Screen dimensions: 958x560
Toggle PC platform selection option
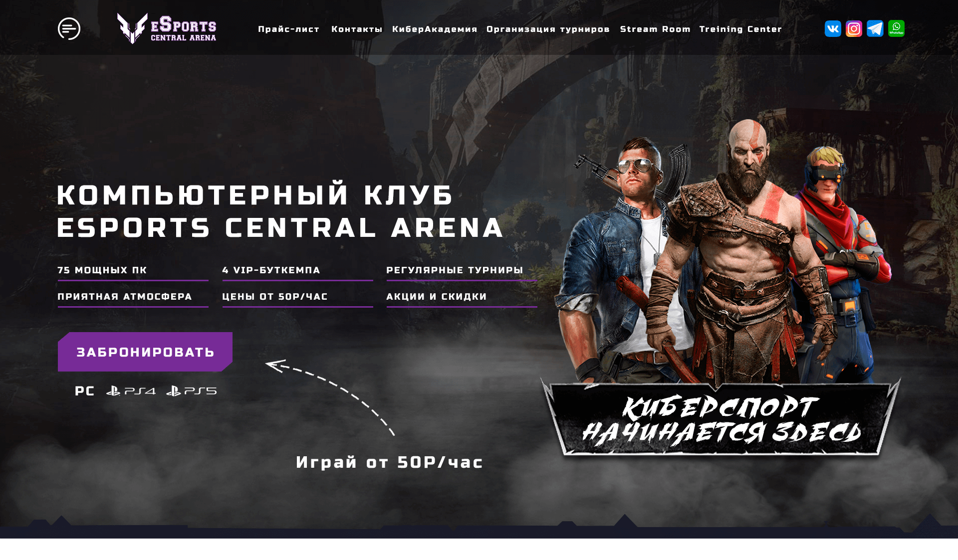85,390
